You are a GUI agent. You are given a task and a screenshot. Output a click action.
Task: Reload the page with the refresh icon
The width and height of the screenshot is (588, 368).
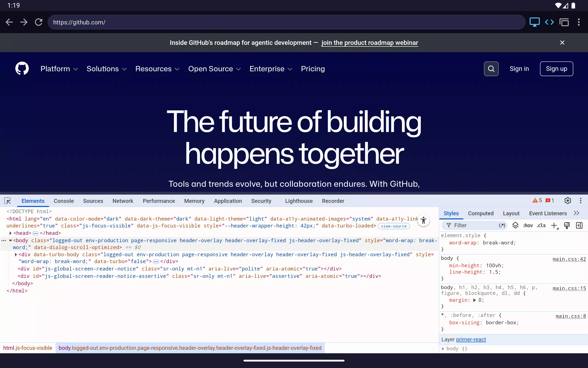pos(39,22)
